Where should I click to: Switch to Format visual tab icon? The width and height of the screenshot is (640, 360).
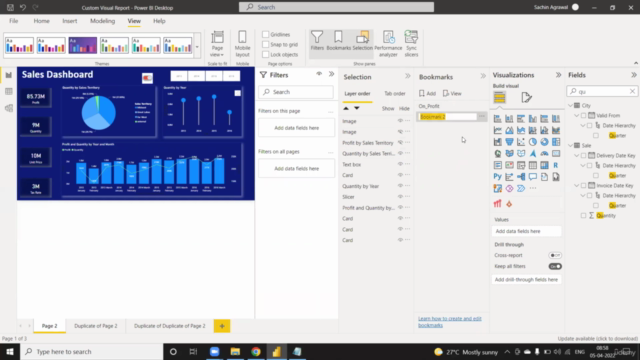(x=527, y=98)
